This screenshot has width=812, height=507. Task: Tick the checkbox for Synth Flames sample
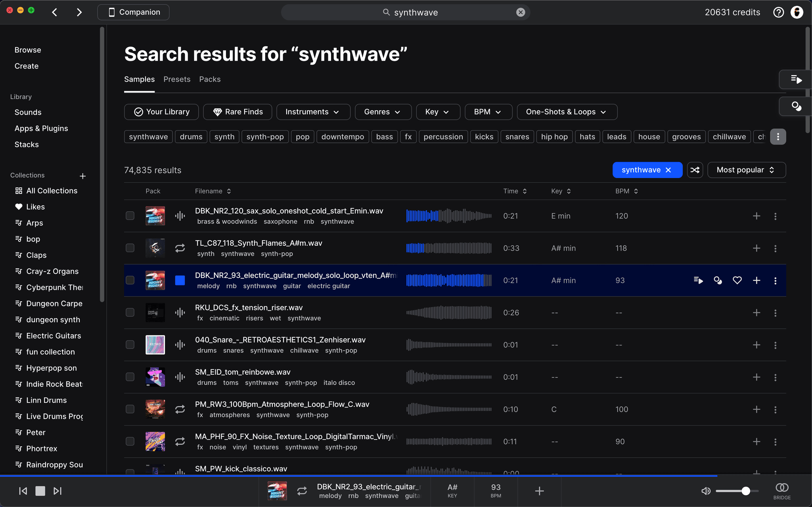(130, 248)
